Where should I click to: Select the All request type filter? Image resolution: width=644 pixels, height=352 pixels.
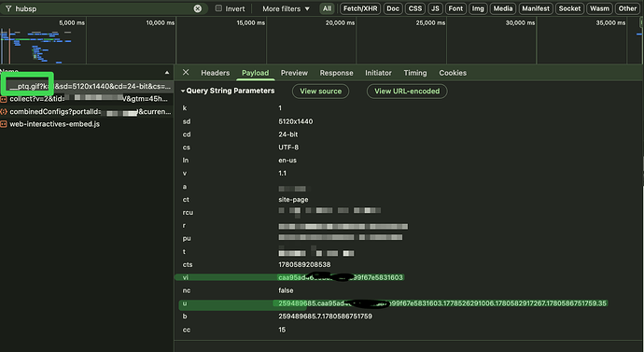327,8
